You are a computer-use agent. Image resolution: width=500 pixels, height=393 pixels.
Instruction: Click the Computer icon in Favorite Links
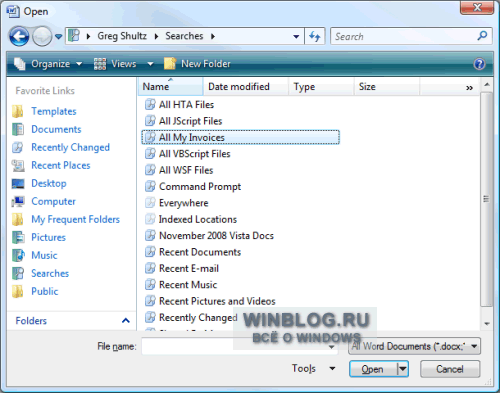pos(18,202)
